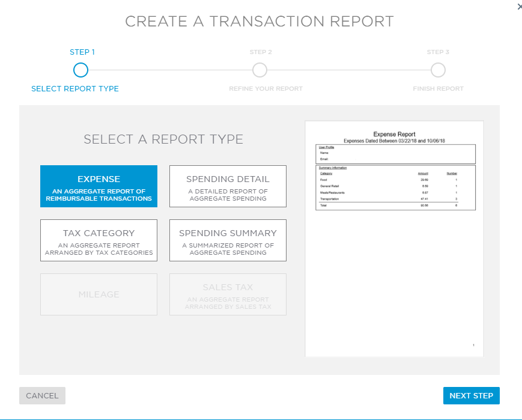Click the User Profile section of the preview
Screen dimensions: 522x420
pyautogui.click(x=395, y=154)
